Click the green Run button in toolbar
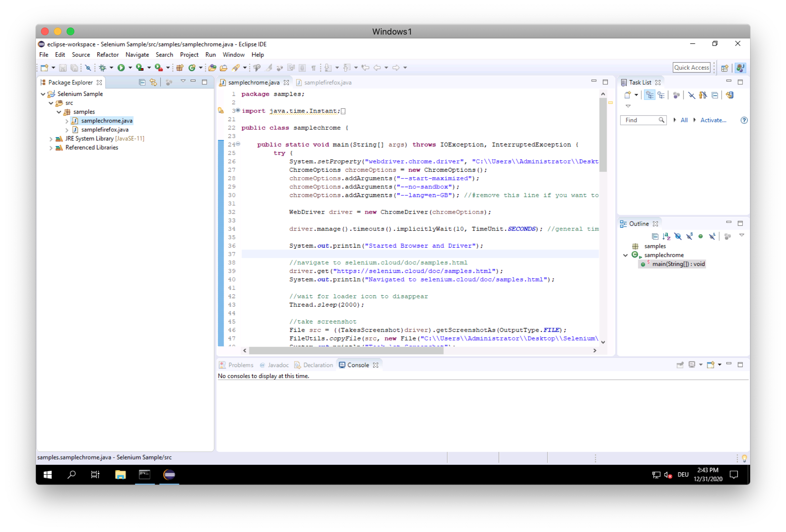The height and width of the screenshot is (532, 786). click(121, 68)
